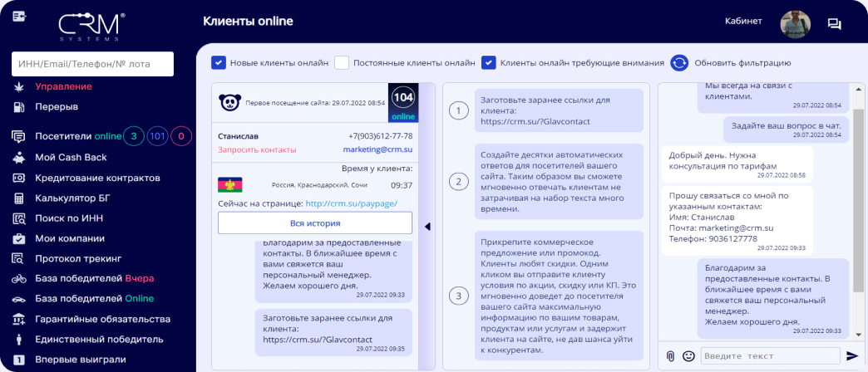The height and width of the screenshot is (372, 868).
Task: Click the user avatar photo
Action: [796, 24]
